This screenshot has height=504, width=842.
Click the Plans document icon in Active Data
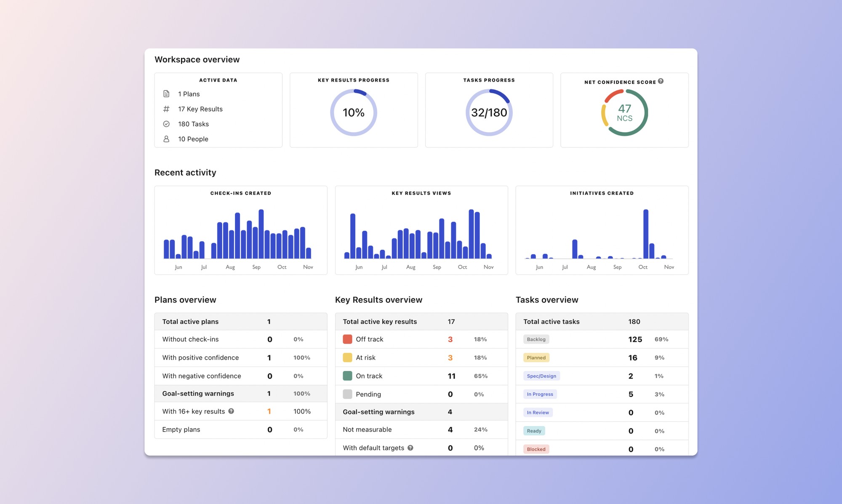[x=166, y=94]
